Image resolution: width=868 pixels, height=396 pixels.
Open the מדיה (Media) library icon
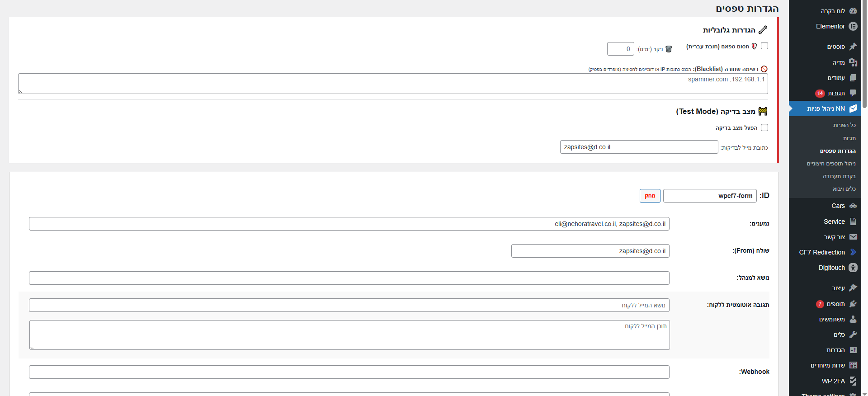coord(853,62)
